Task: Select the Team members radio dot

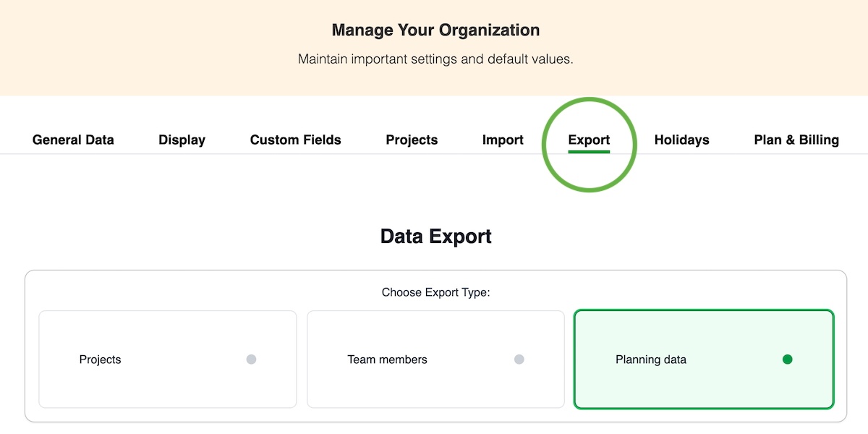Action: pyautogui.click(x=519, y=359)
